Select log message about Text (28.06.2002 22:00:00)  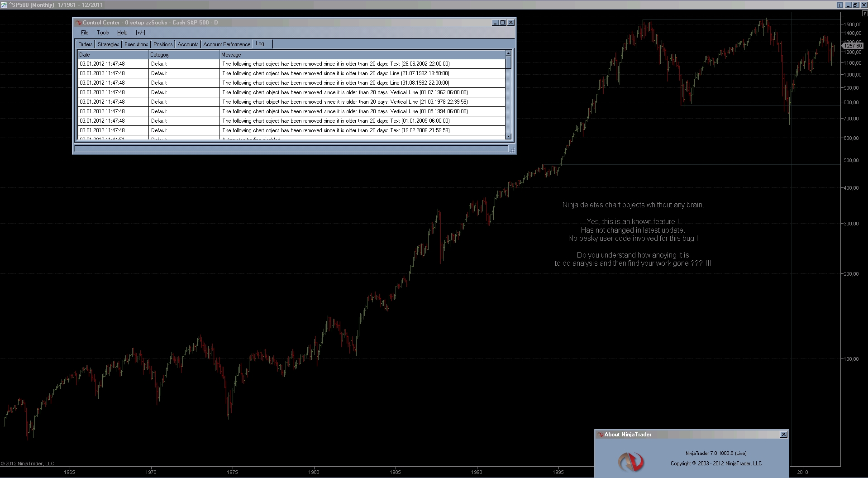click(362, 64)
